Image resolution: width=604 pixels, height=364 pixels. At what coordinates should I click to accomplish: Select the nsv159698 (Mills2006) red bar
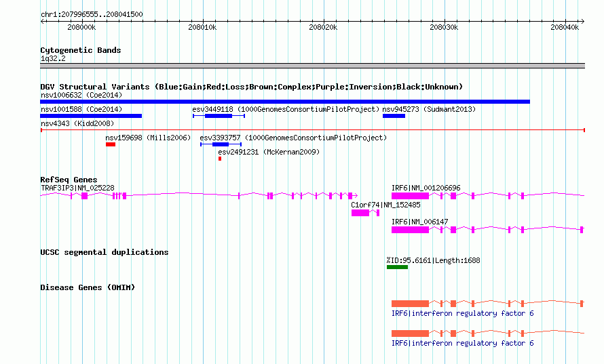point(111,144)
